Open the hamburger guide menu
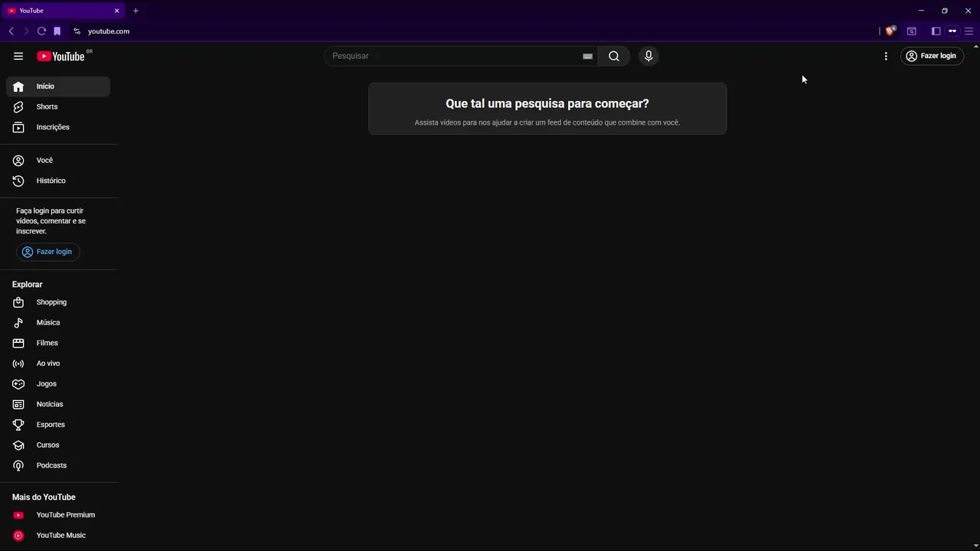Image resolution: width=980 pixels, height=551 pixels. [x=18, y=56]
